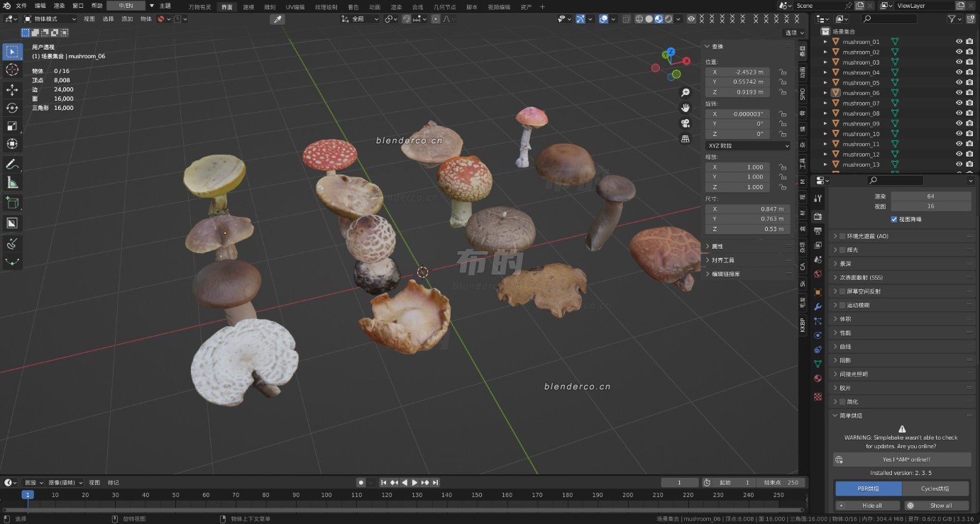Screen dimensions: 980x524
Task: Open the Output properties tab icon
Action: [817, 231]
